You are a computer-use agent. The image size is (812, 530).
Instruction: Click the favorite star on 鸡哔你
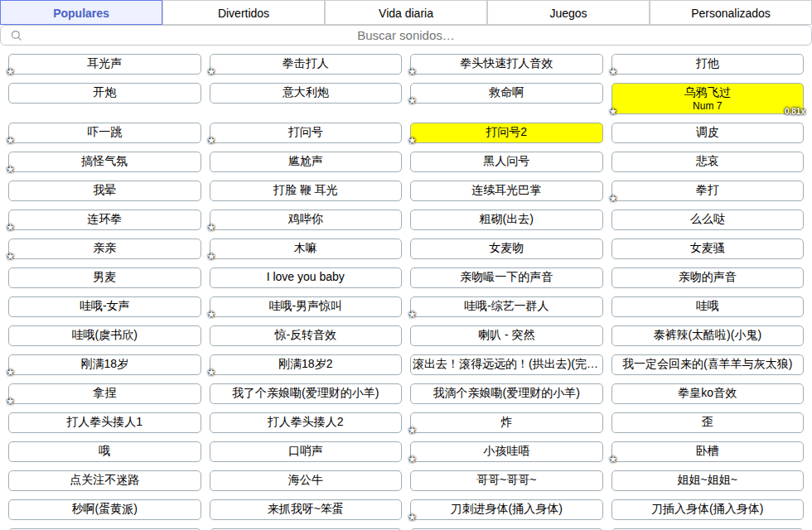(x=211, y=227)
